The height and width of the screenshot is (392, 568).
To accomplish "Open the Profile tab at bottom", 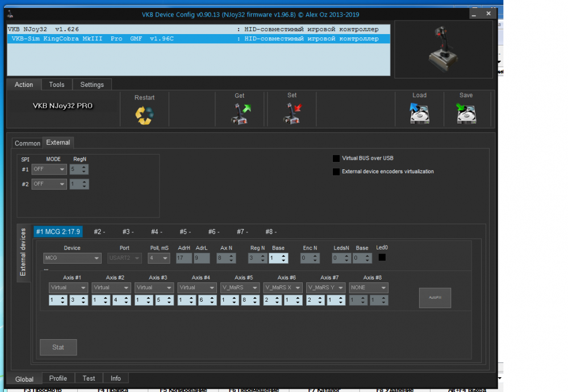I will coord(58,378).
